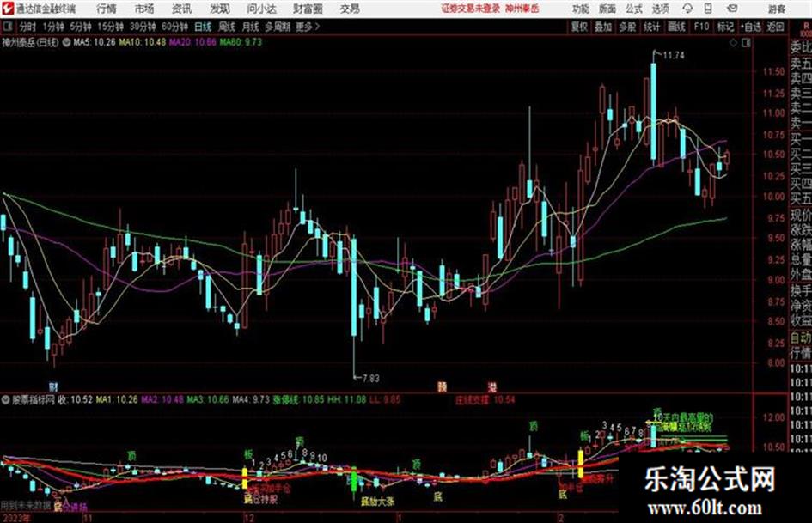The height and width of the screenshot is (523, 812).
Task: Open the 行情 menu
Action: pos(107,9)
